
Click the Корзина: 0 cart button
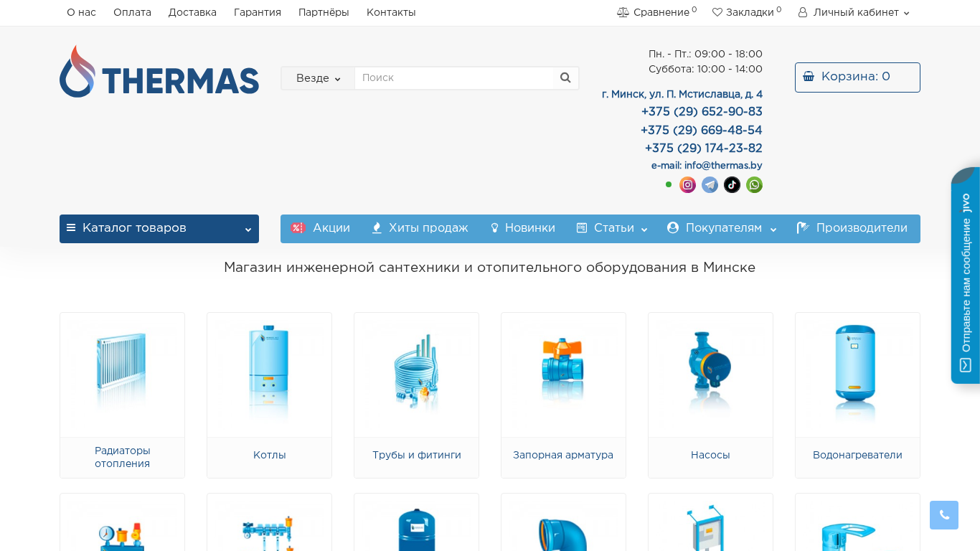pos(857,77)
